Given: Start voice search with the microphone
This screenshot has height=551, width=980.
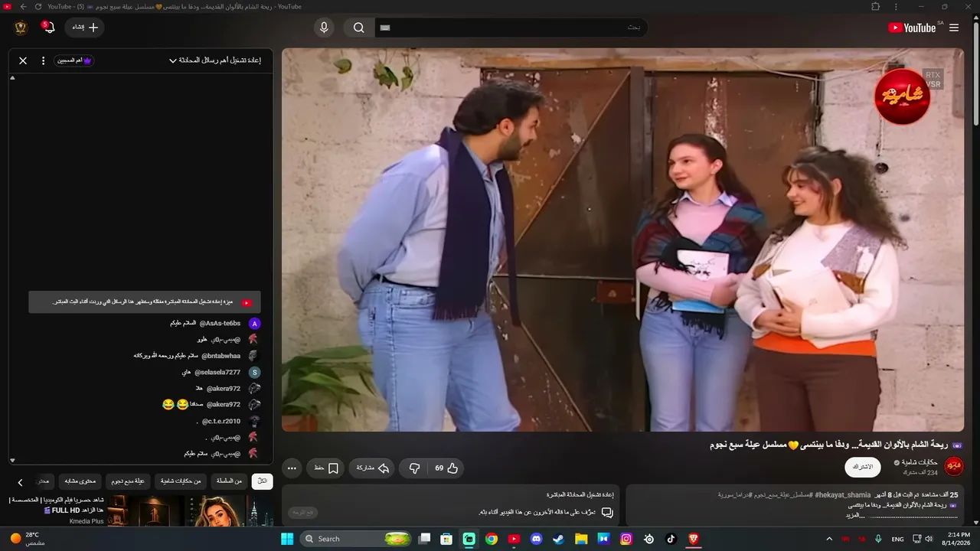Looking at the screenshot, I should click(x=324, y=28).
